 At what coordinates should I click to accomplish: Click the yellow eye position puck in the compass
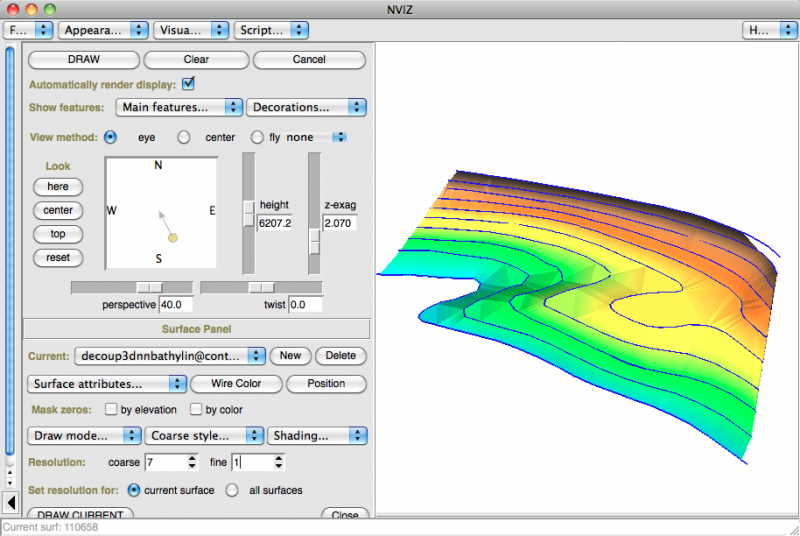tap(173, 238)
